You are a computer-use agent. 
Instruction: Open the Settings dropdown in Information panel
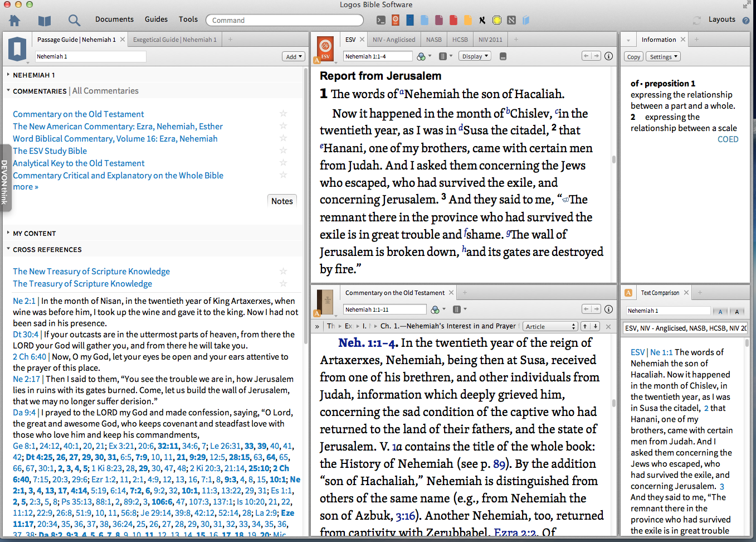click(664, 57)
